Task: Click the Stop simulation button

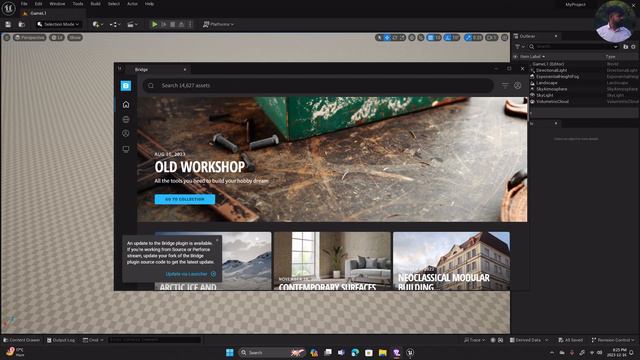Action: [x=173, y=24]
